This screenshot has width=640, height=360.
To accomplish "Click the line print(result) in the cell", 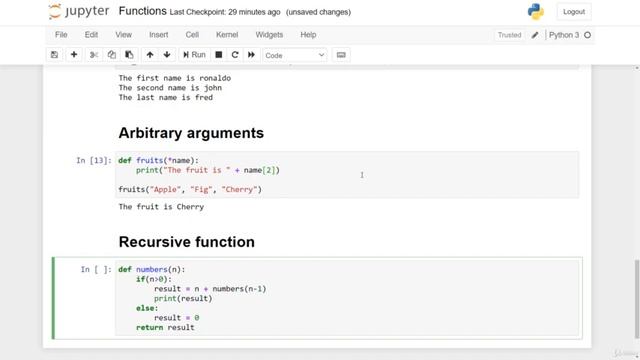I will (183, 298).
